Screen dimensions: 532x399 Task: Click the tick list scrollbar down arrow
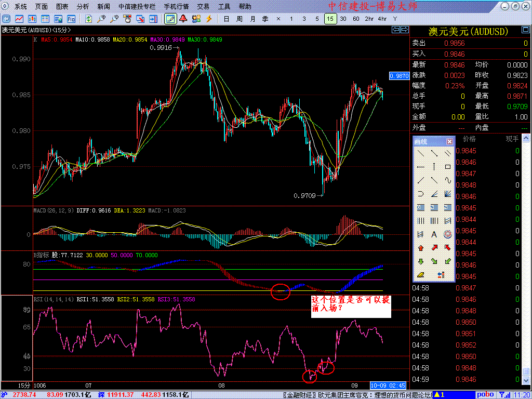coord(526,381)
